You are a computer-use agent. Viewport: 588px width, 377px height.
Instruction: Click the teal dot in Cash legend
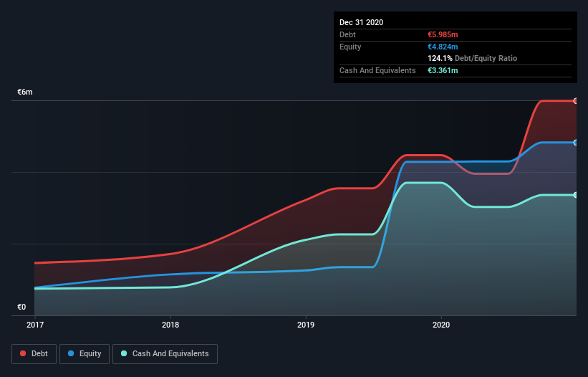[124, 353]
